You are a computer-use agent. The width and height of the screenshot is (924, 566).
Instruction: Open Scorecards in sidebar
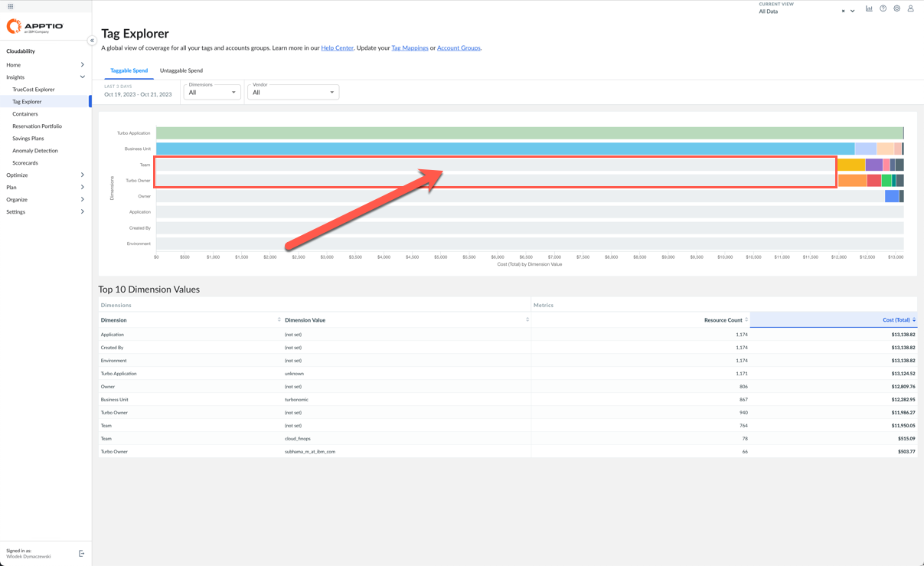coord(25,163)
